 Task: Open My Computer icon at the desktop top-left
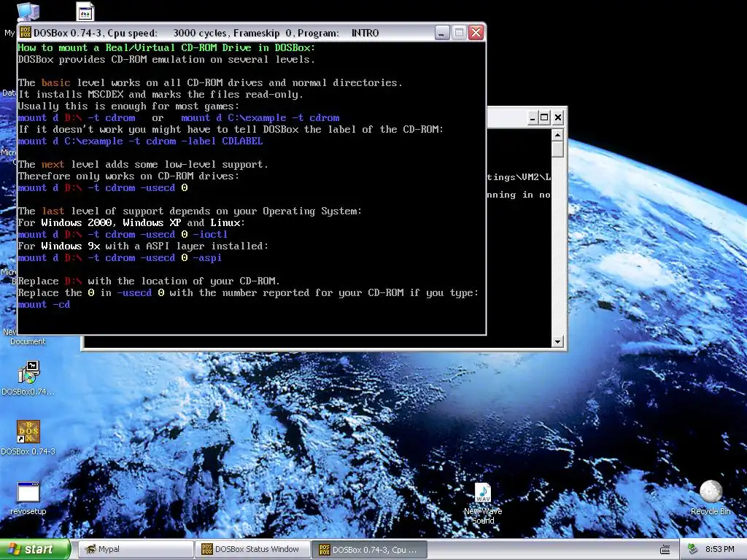(x=28, y=12)
